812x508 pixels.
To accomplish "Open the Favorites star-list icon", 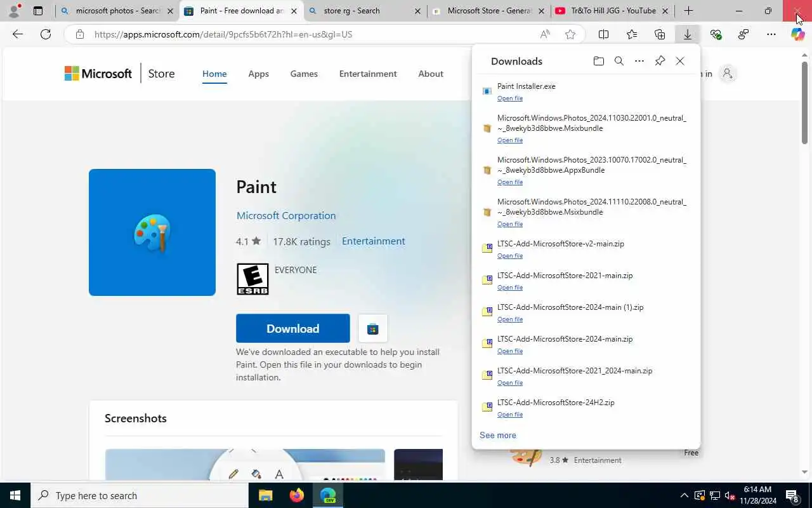I will point(632,34).
